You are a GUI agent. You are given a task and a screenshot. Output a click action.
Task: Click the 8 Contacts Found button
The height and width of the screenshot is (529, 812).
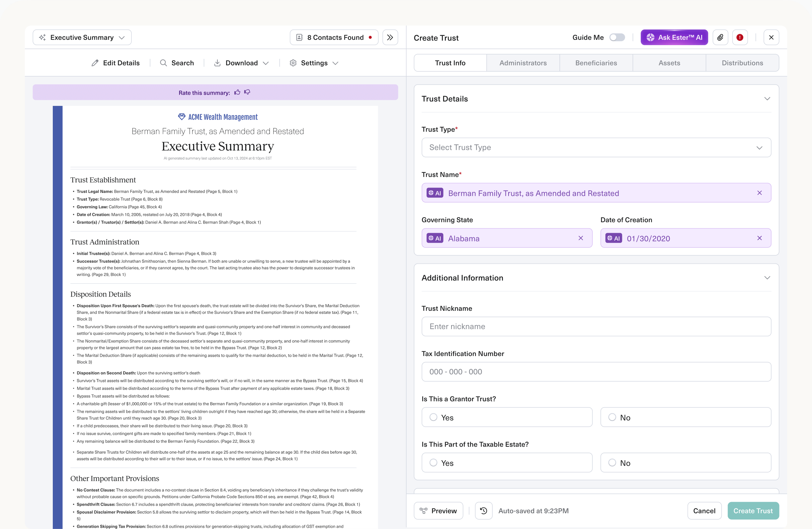tap(334, 37)
